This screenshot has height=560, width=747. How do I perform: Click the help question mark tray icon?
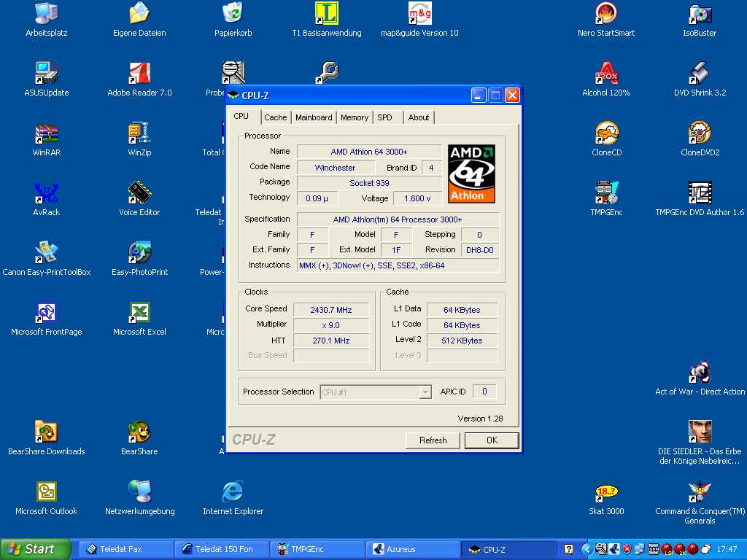point(568,549)
